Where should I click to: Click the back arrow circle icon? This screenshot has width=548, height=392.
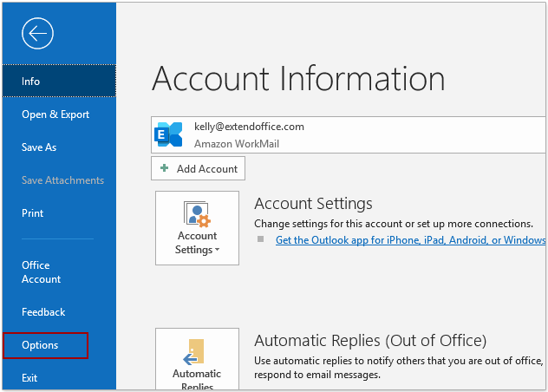(x=37, y=33)
